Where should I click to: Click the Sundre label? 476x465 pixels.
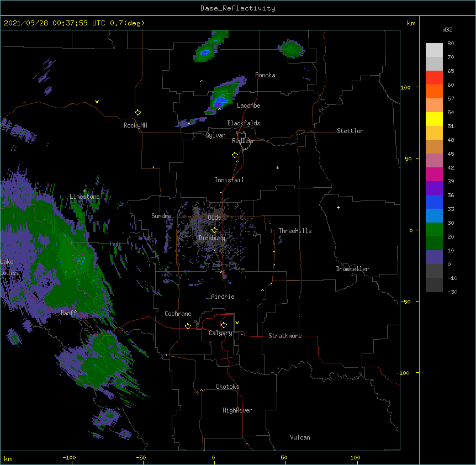pyautogui.click(x=161, y=216)
